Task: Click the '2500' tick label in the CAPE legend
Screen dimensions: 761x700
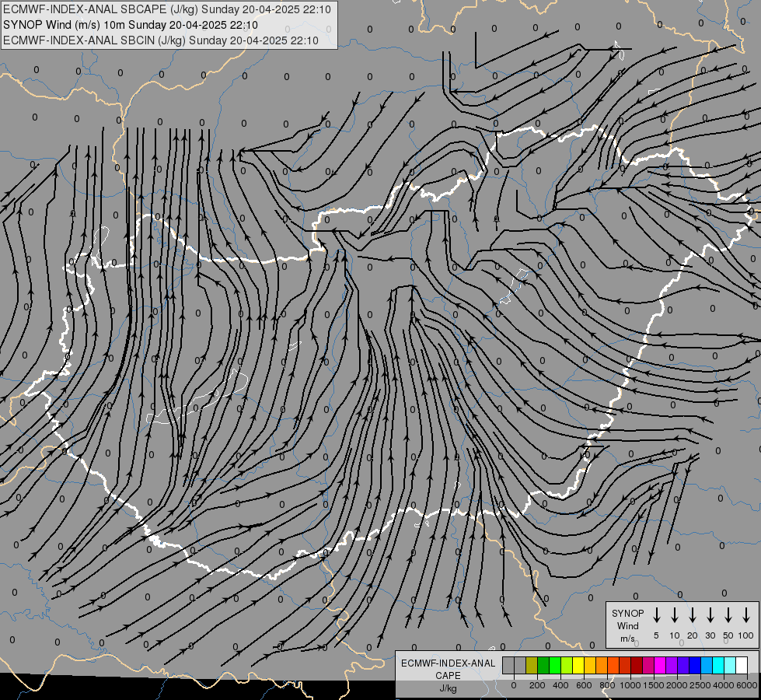Action: coord(700,685)
